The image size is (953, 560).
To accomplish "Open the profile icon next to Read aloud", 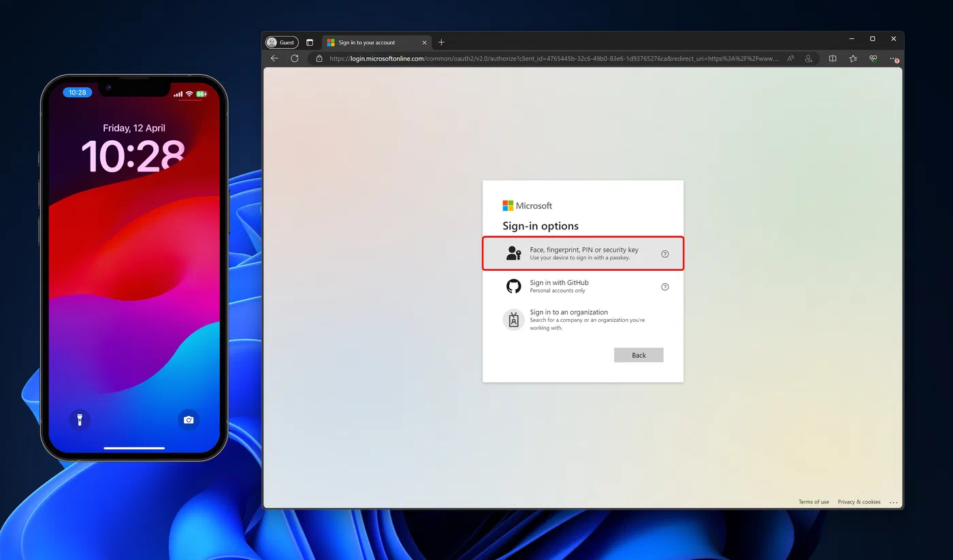I will point(809,59).
